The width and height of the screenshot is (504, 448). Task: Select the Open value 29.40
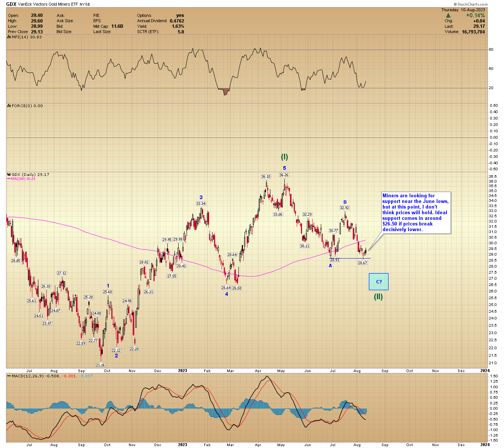[36, 15]
